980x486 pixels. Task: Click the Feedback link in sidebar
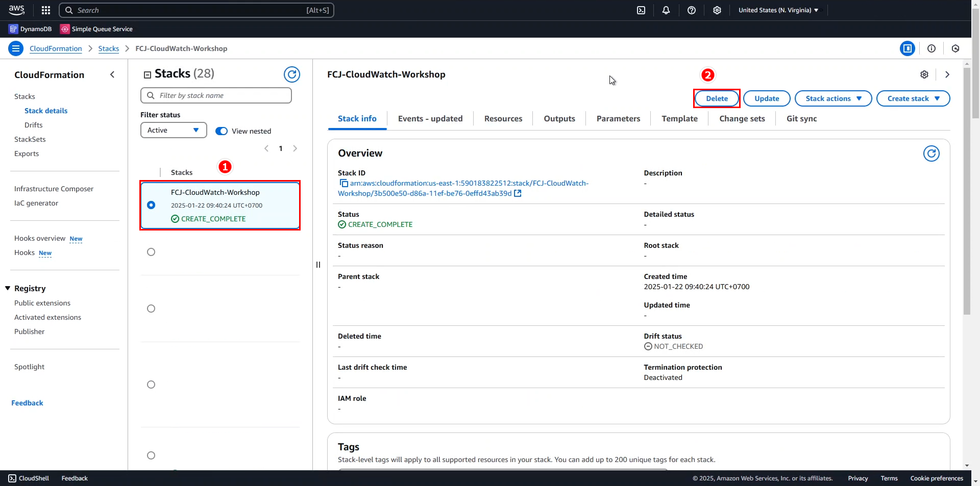[x=27, y=403]
